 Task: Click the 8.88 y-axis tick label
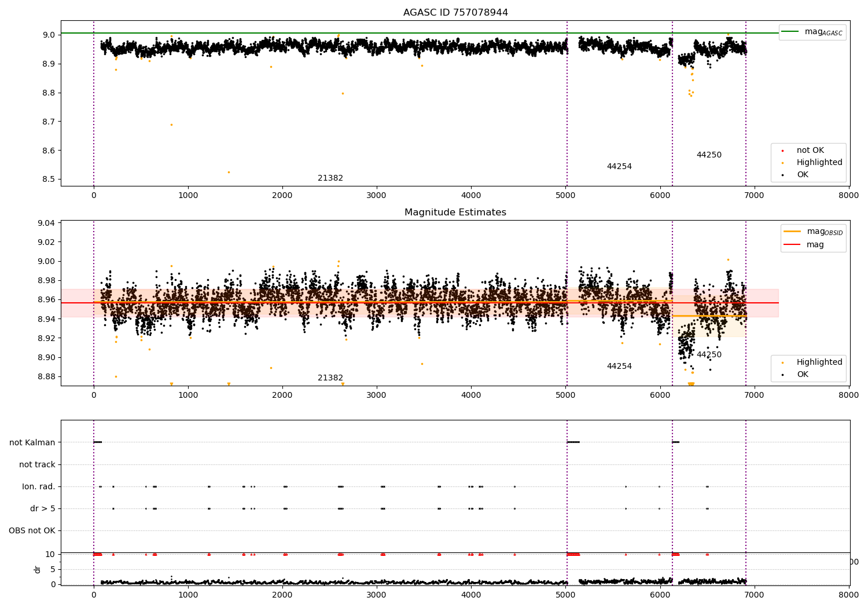pyautogui.click(x=46, y=376)
